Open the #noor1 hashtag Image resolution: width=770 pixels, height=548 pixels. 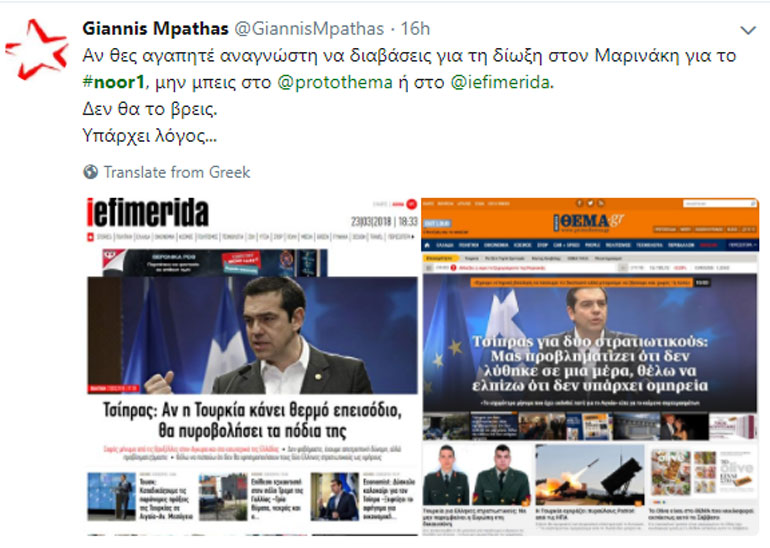pos(113,82)
